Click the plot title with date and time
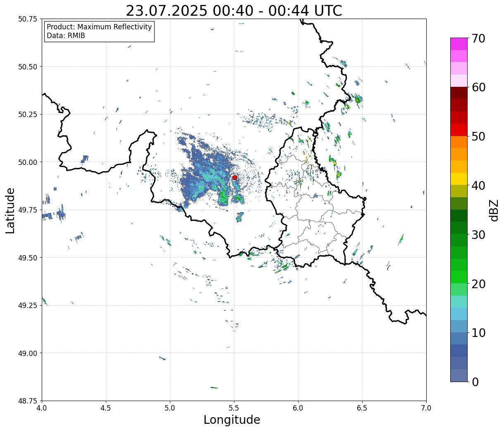 coord(234,10)
